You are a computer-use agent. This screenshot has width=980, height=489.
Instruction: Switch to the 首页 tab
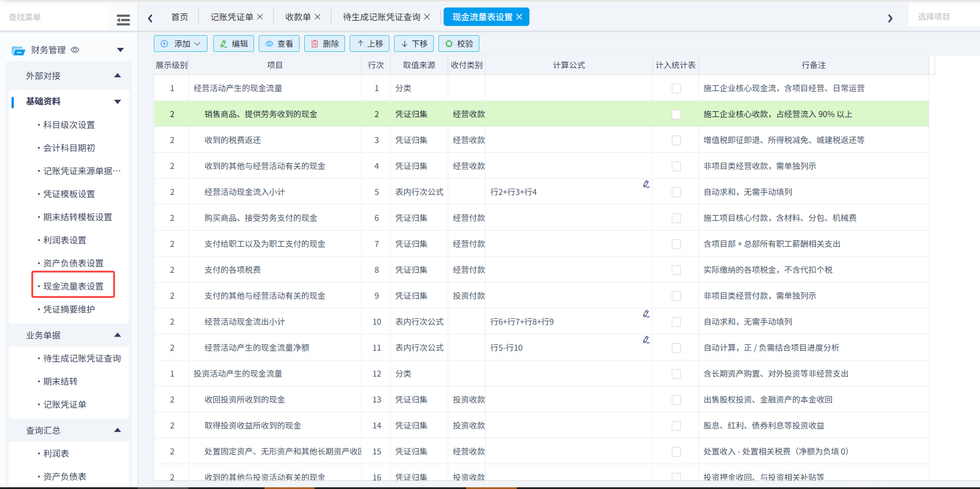[x=180, y=17]
